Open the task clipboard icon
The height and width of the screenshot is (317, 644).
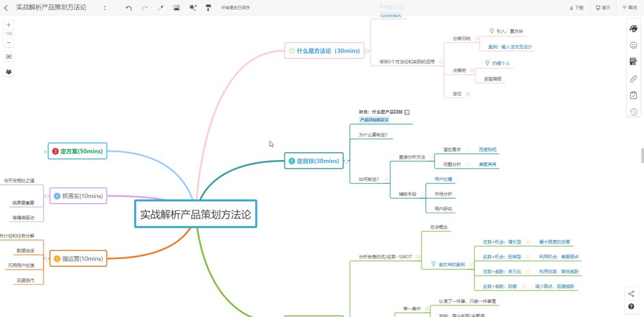pos(633,95)
